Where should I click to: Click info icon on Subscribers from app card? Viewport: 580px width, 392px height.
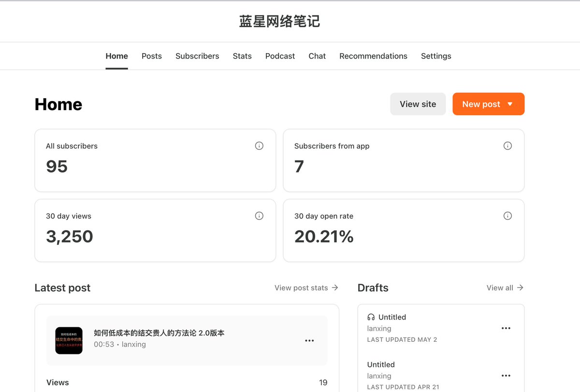[x=507, y=146]
